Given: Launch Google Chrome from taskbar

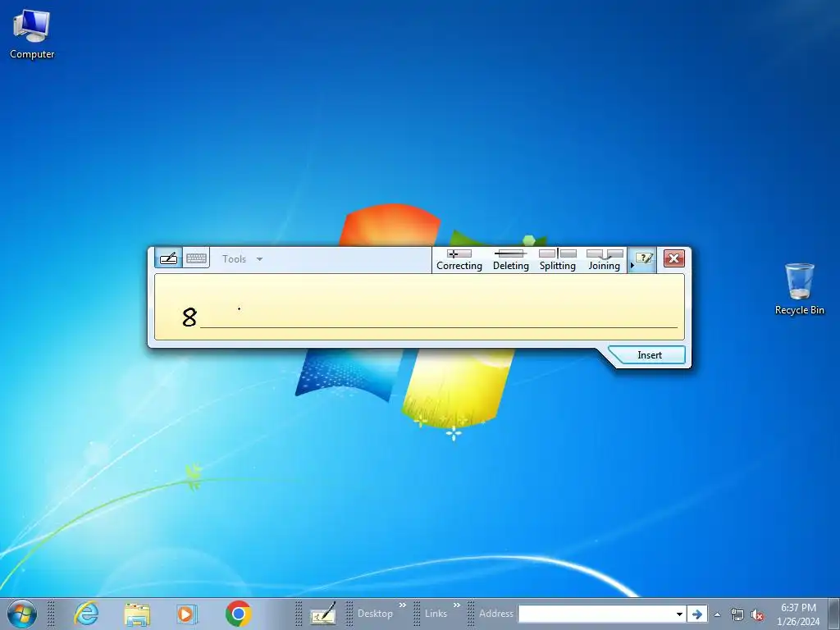Looking at the screenshot, I should click(239, 614).
